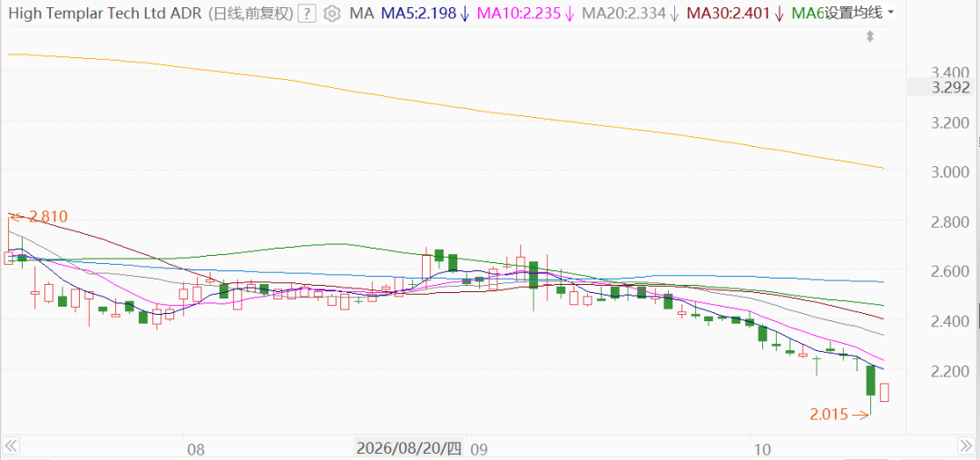Screen dimensions: 980x460
Task: Click the large green candle above 2.015
Action: coord(870,380)
